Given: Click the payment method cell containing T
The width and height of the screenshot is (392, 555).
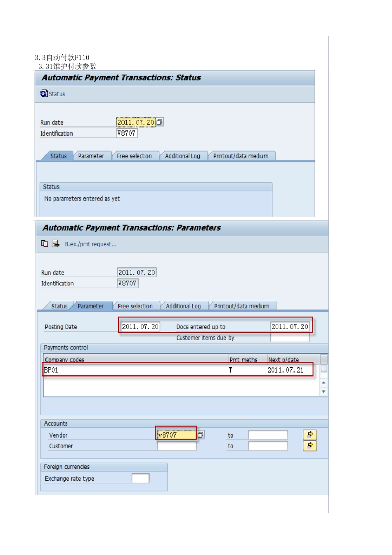Looking at the screenshot, I should 248,370.
